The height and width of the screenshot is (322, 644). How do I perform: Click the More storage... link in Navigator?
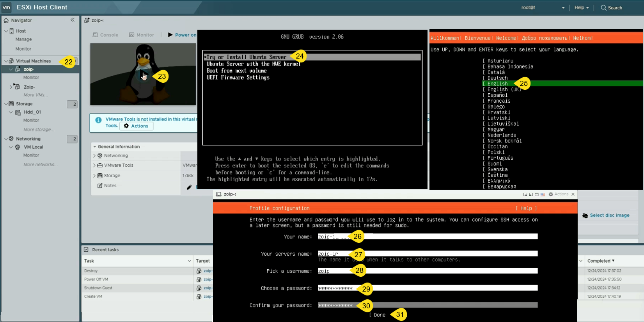(38, 130)
